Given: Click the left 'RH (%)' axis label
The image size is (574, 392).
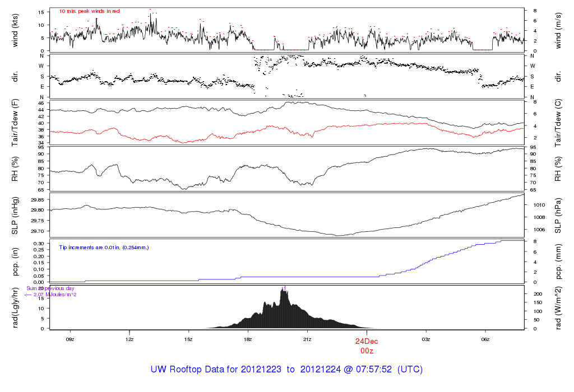Looking at the screenshot, I should coord(15,169).
